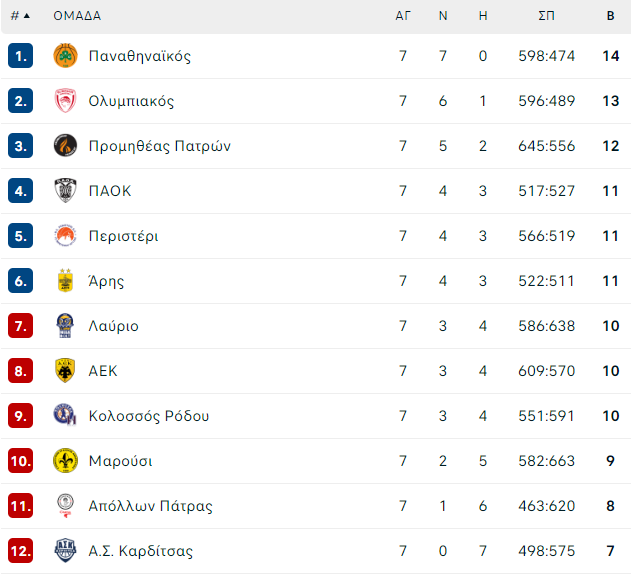Click the Άρης yellow crest logo
Image resolution: width=631 pixels, height=580 pixels.
click(x=65, y=280)
